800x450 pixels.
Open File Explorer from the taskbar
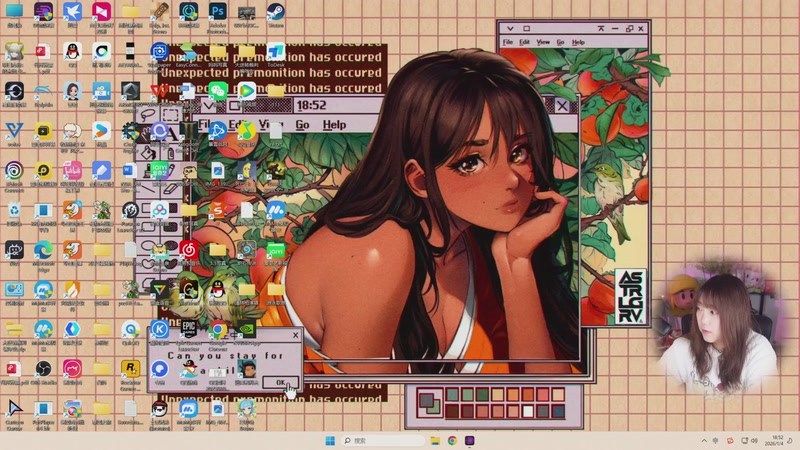435,440
